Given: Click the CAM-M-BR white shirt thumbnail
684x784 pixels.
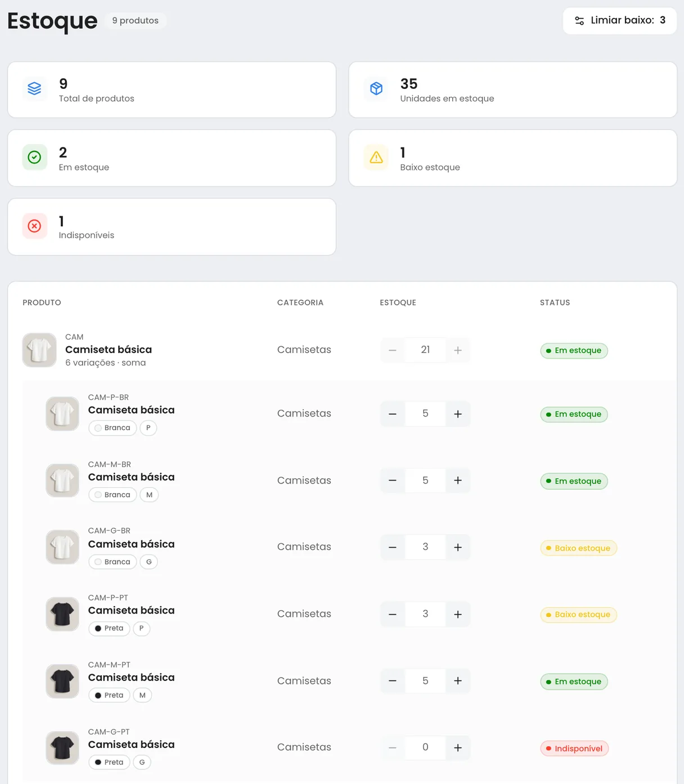Looking at the screenshot, I should (62, 481).
